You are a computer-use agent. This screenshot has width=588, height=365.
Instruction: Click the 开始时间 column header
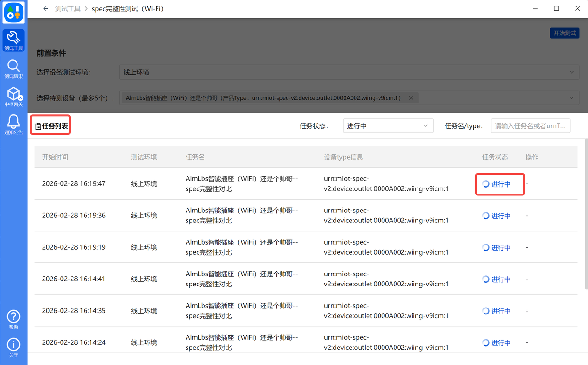coord(55,157)
